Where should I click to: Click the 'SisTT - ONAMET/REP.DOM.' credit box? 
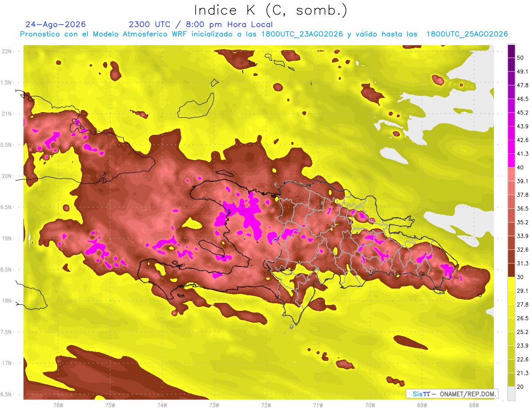tap(452, 394)
